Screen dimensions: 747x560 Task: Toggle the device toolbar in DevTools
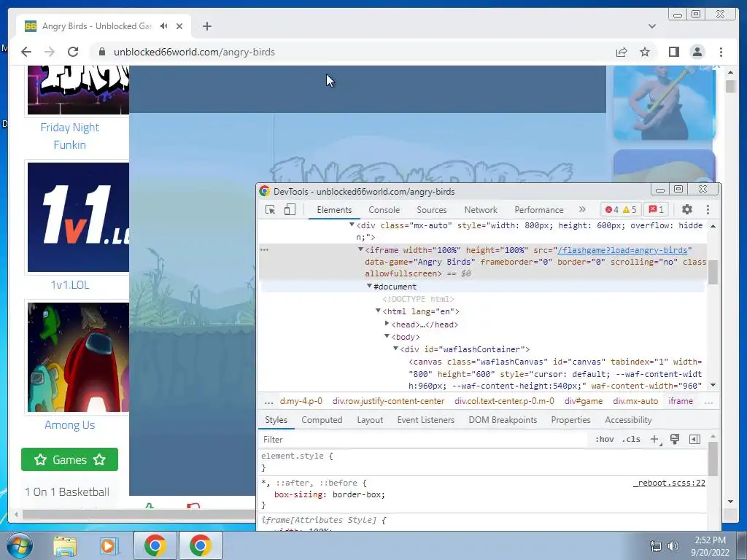tap(290, 209)
